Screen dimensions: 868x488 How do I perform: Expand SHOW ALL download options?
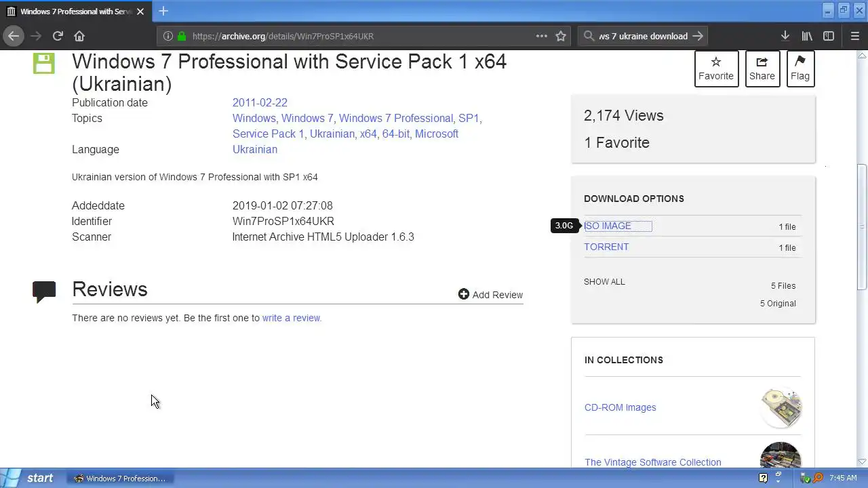click(x=604, y=281)
